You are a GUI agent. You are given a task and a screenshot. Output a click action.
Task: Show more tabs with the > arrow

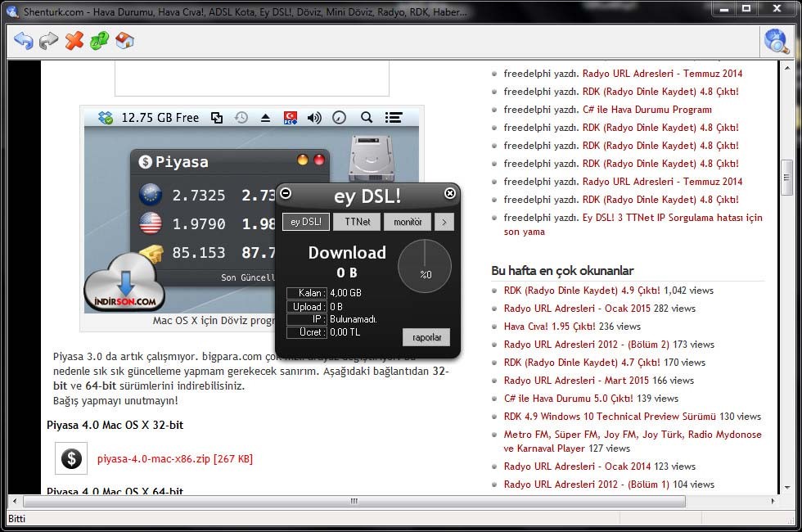tap(444, 222)
